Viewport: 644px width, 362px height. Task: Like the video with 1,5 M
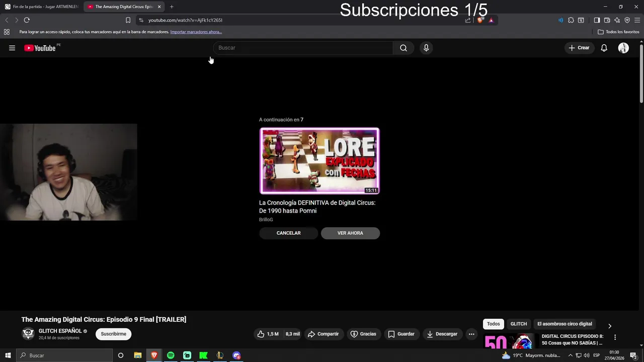pos(268,334)
